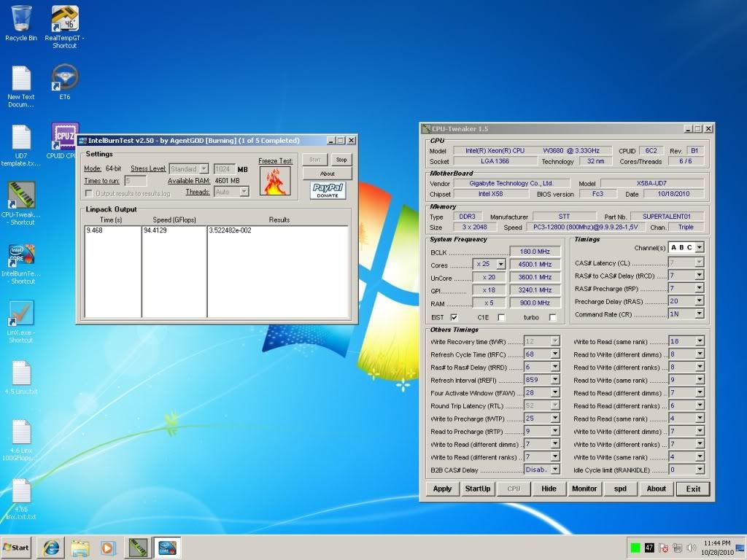Open the volume speaker tray icon

tap(692, 548)
